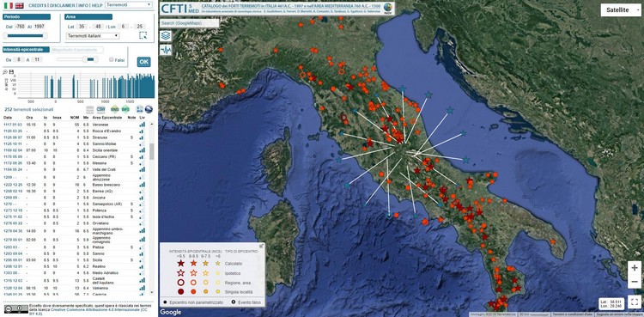644x317 pixels.
Task: Click the histogram zoom magnifier icon
Action: [x=5, y=71]
